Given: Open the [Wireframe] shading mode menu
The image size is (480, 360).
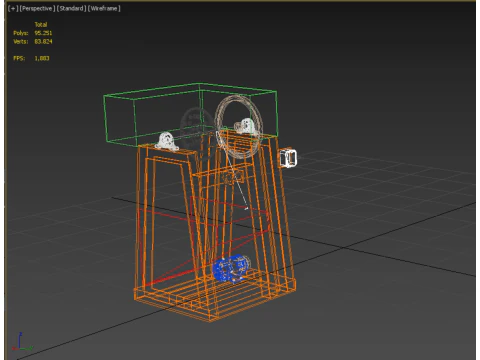Looking at the screenshot, I should pyautogui.click(x=104, y=8).
